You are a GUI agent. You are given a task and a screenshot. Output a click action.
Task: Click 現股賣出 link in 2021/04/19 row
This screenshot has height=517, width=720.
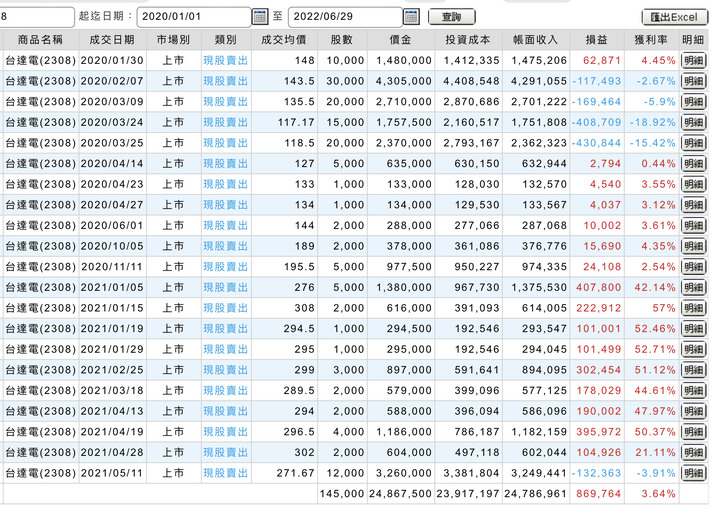[225, 432]
